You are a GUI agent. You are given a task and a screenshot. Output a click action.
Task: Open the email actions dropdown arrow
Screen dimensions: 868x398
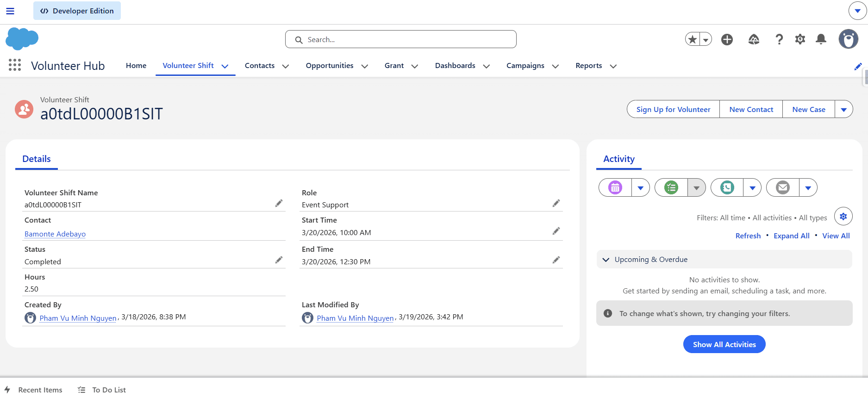pos(808,187)
